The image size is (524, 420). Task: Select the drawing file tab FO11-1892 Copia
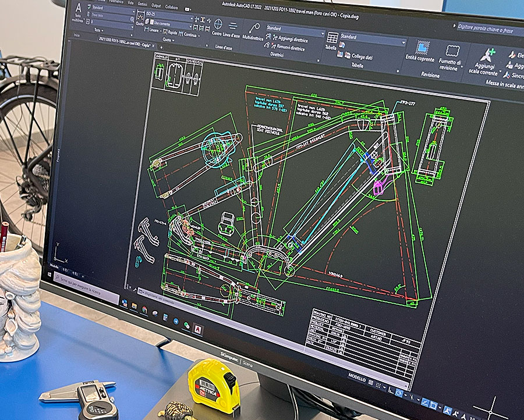(x=123, y=42)
